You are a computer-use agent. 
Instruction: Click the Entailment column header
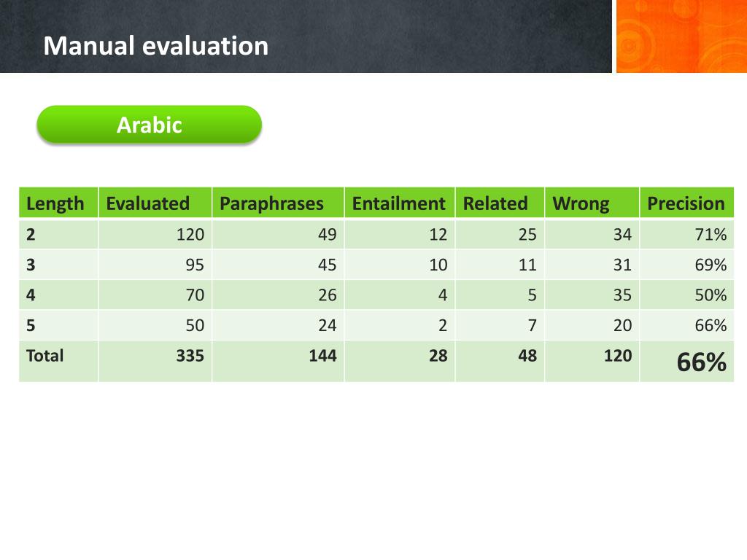coord(399,203)
